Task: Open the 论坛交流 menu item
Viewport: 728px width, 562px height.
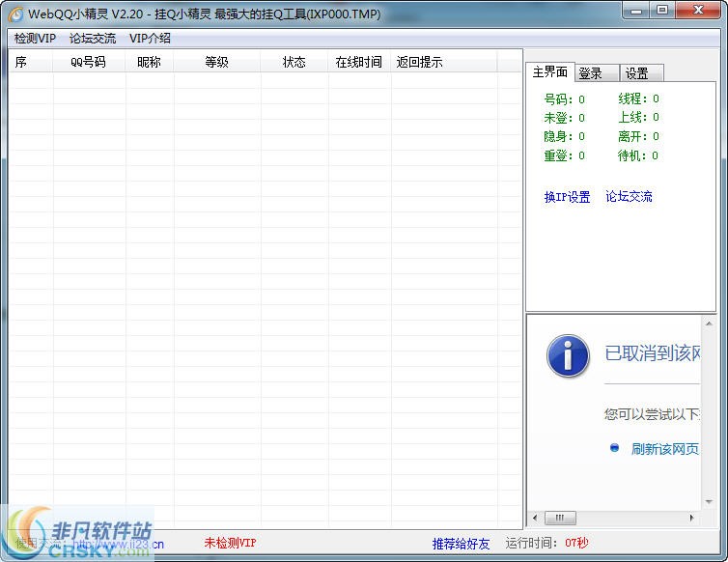Action: (x=93, y=38)
